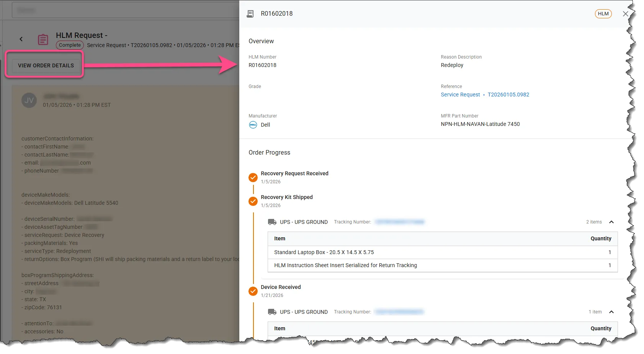Open the View Order Details button
Screen dimensions: 644x354
pyautogui.click(x=46, y=65)
